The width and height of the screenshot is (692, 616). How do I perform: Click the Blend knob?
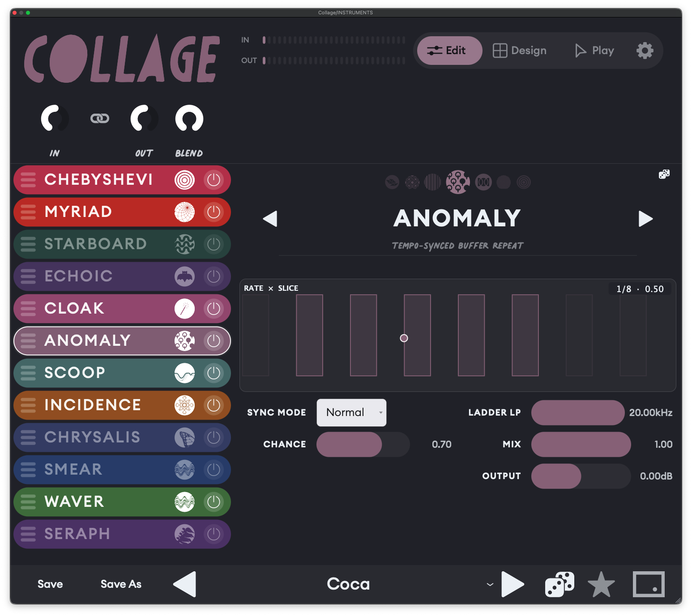coord(189,119)
